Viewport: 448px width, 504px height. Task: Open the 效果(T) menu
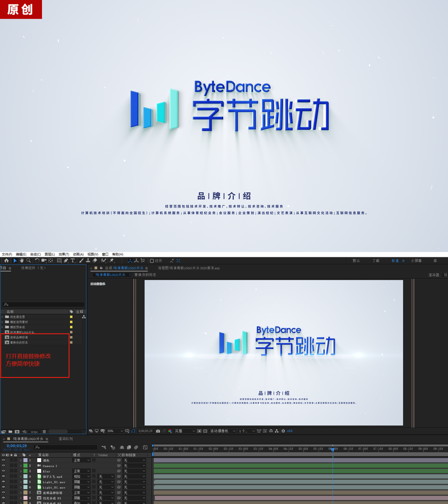point(64,254)
